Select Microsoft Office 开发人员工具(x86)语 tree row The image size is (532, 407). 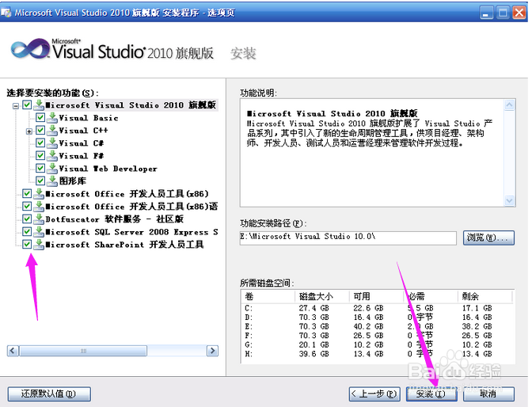[x=131, y=207]
